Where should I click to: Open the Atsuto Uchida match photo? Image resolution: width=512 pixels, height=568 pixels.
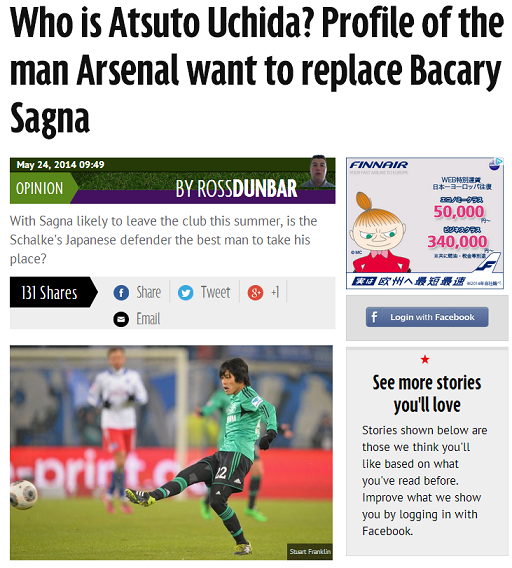tap(171, 452)
